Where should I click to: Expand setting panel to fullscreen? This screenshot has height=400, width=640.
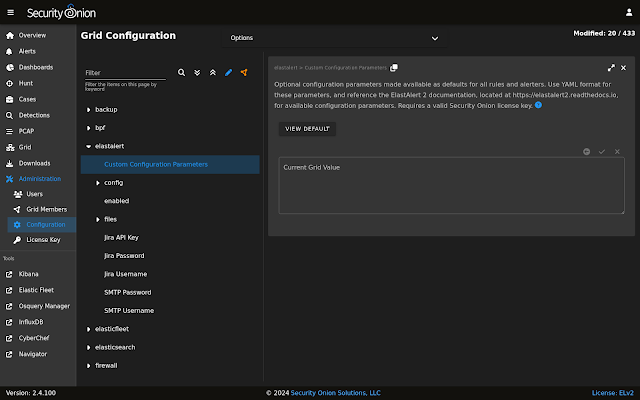[611, 68]
